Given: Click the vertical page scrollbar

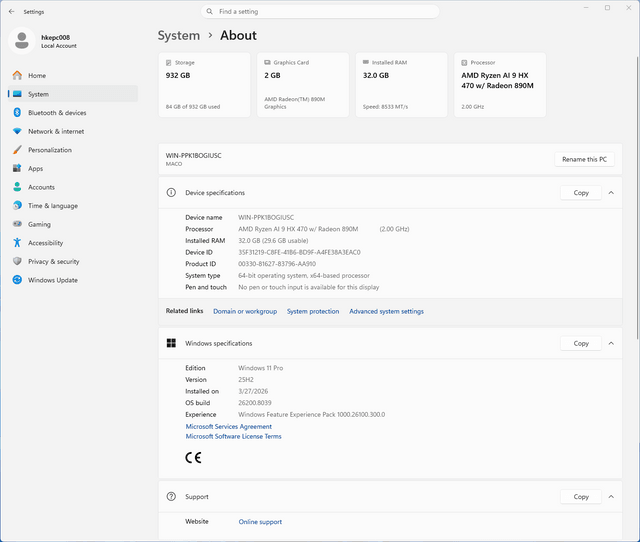Looking at the screenshot, I should (637, 198).
